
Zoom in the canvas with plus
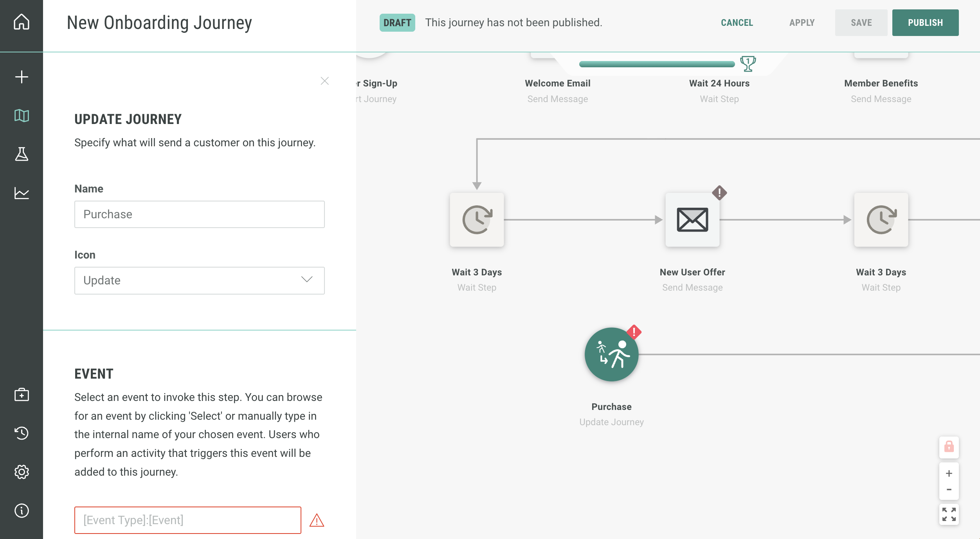pyautogui.click(x=949, y=473)
